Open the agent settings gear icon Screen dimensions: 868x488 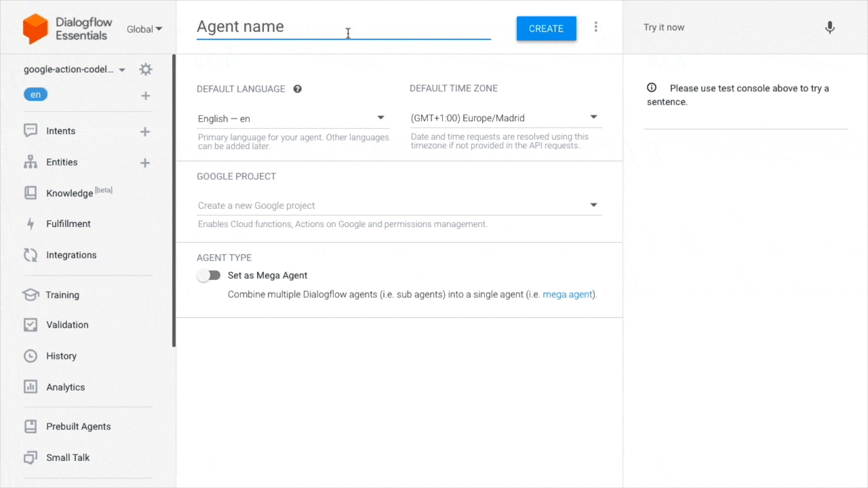click(x=146, y=70)
